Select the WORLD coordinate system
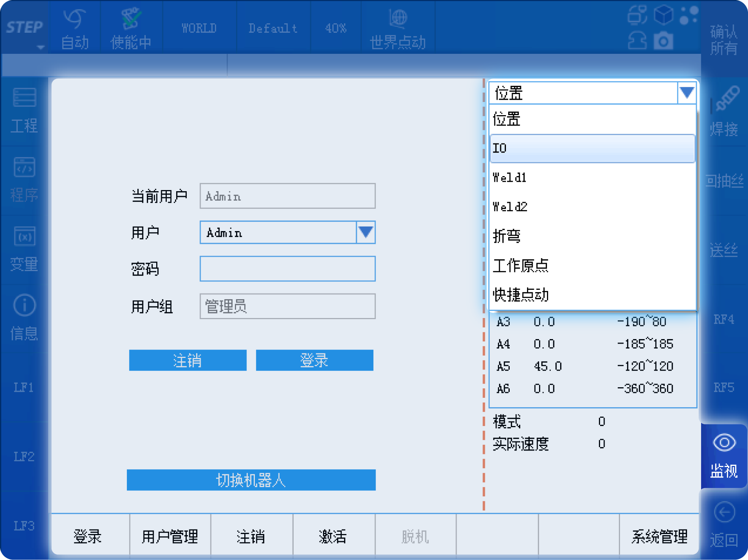 199,28
